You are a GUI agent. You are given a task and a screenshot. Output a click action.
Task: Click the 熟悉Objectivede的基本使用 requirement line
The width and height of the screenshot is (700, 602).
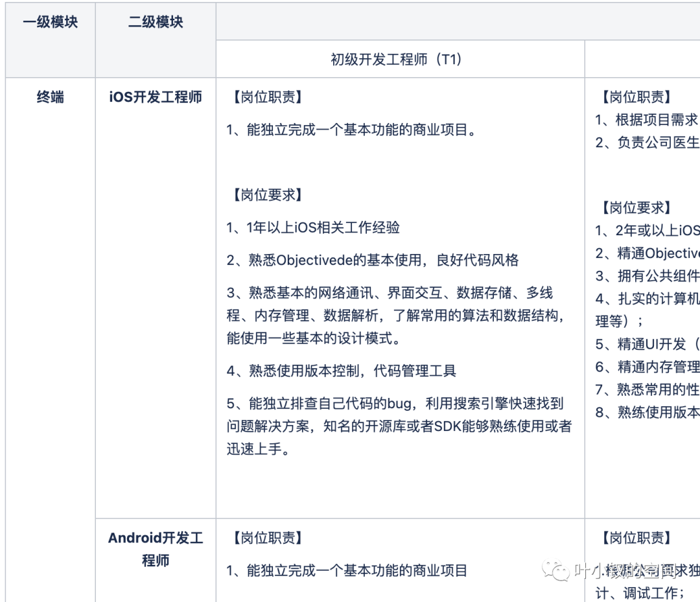[373, 260]
